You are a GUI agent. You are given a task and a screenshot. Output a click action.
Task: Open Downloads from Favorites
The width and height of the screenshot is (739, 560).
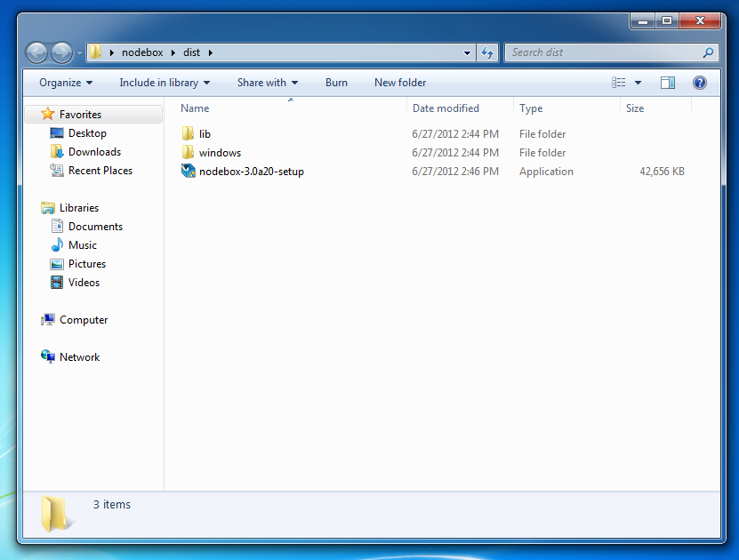tap(94, 152)
